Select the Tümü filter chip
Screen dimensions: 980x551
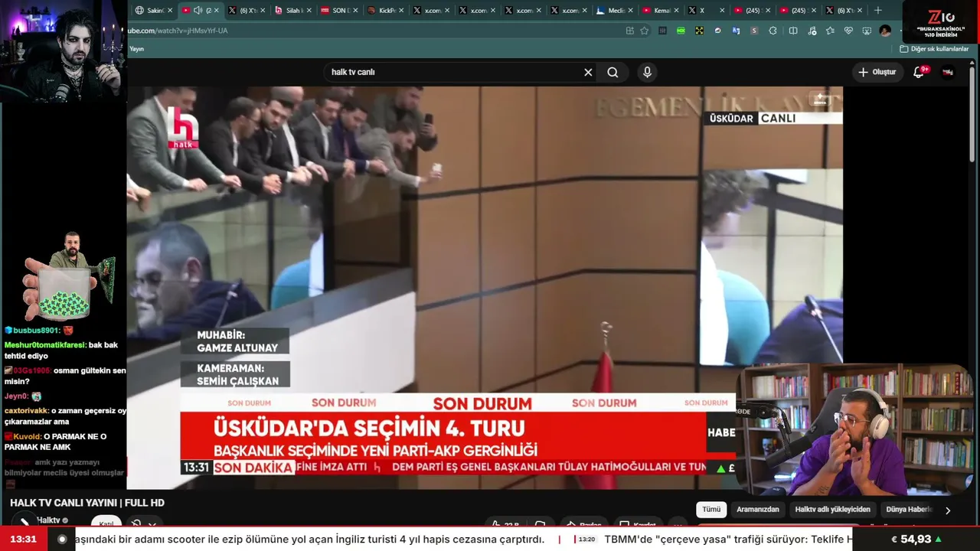711,510
